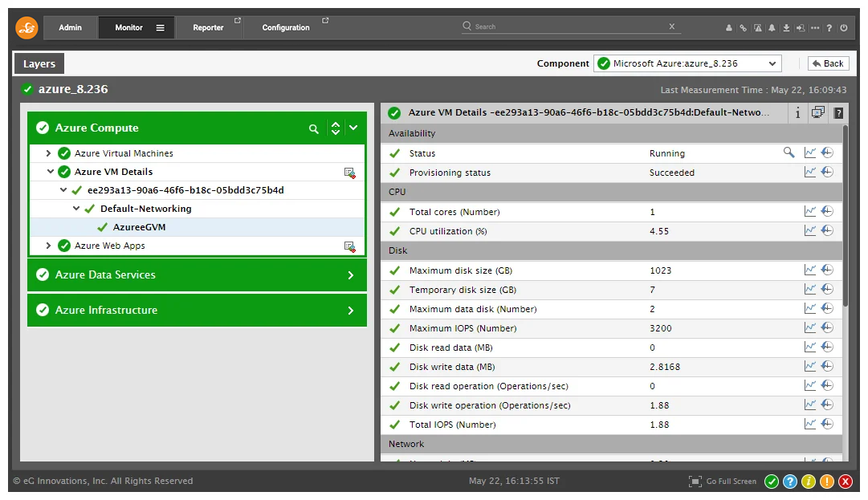Click the search magnifier in Azure Compute header

tap(314, 129)
